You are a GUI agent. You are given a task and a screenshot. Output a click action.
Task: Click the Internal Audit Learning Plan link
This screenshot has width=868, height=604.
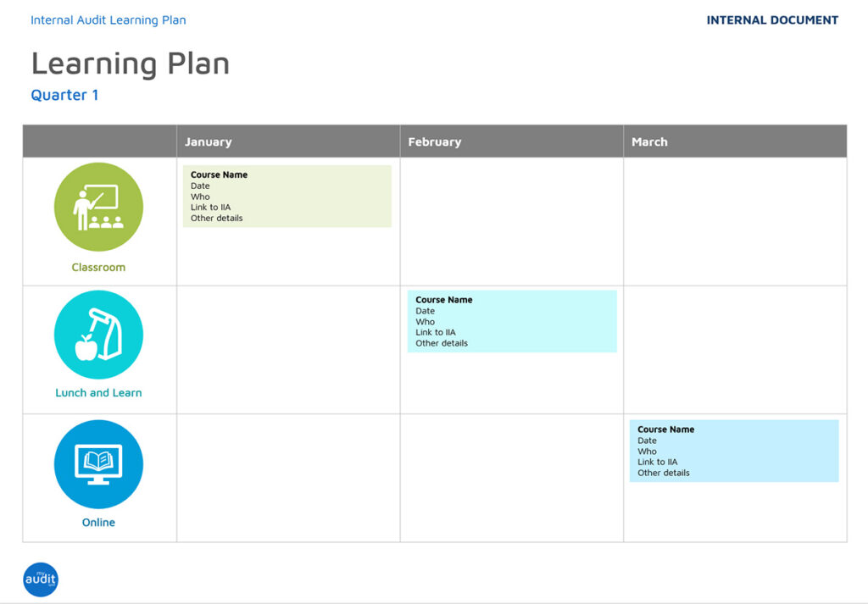[x=108, y=20]
